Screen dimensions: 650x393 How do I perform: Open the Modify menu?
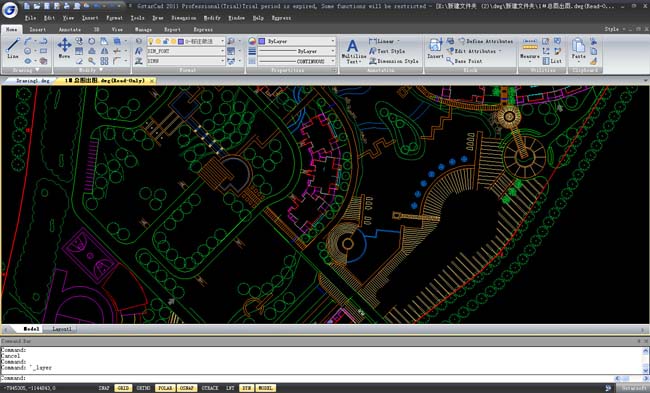click(x=212, y=18)
